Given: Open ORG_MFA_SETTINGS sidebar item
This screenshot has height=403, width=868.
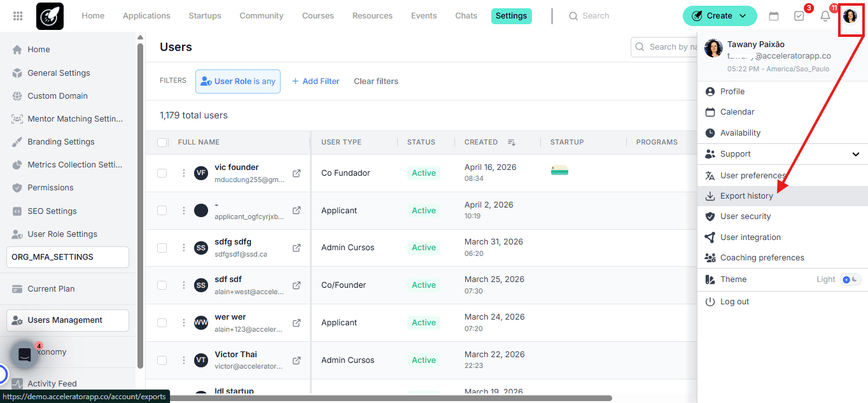Looking at the screenshot, I should tap(67, 257).
